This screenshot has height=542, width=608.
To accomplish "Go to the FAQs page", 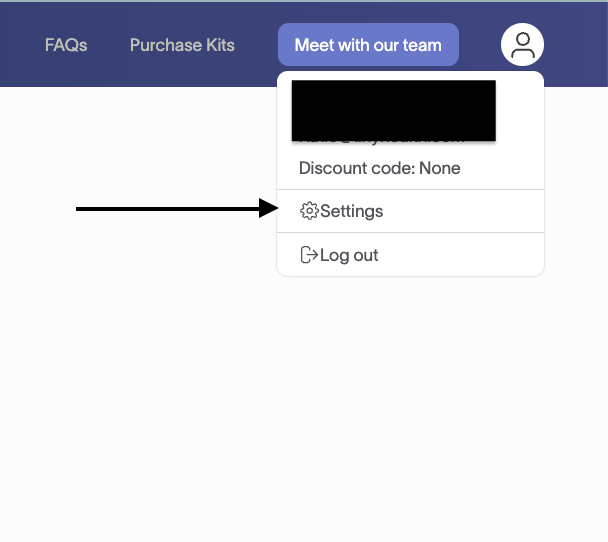I will point(66,45).
